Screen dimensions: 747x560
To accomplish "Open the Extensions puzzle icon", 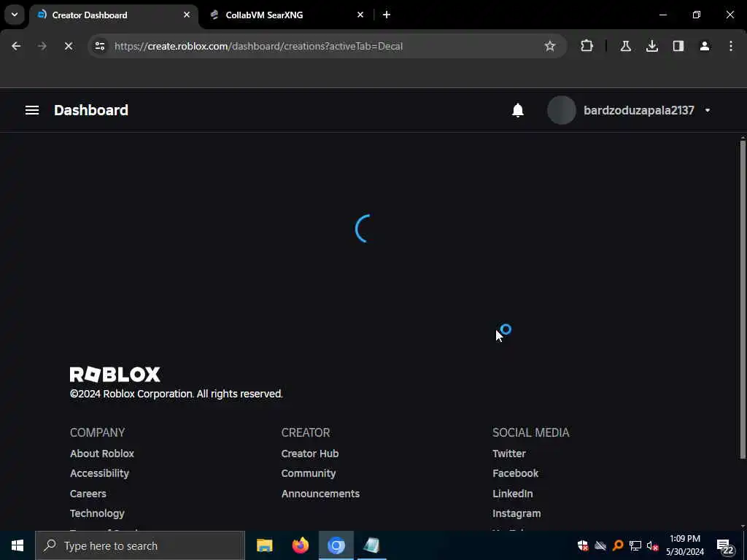I will point(587,46).
